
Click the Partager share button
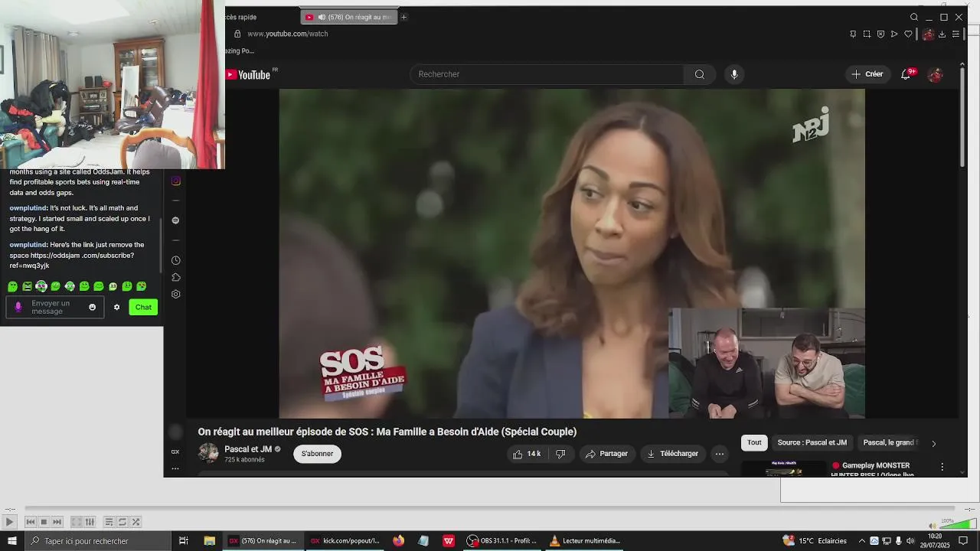[x=606, y=454]
